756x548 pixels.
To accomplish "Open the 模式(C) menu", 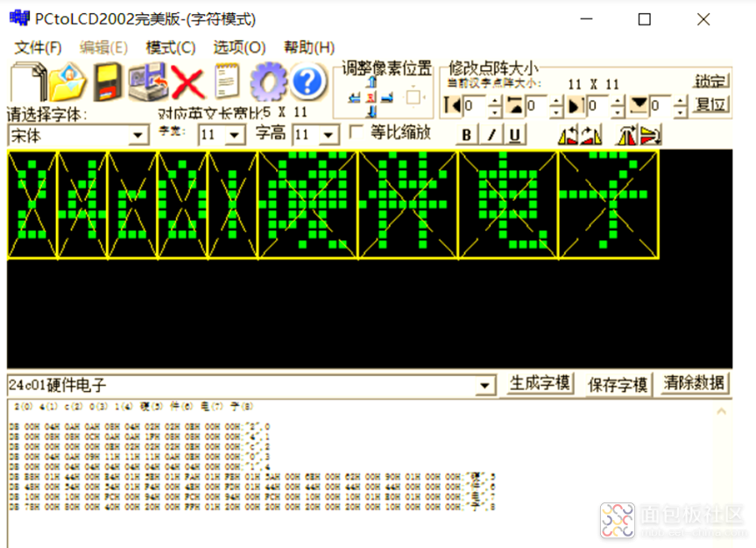I will (171, 47).
